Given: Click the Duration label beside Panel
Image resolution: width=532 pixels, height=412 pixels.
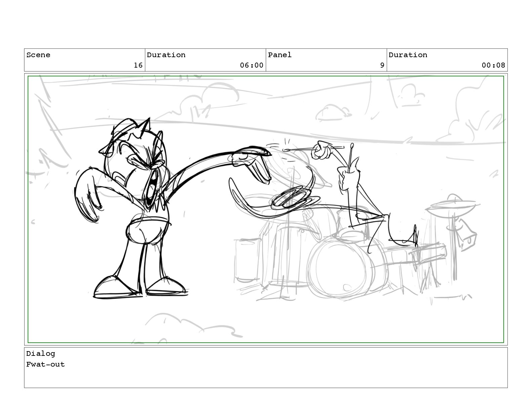Looking at the screenshot, I should click(x=408, y=55).
